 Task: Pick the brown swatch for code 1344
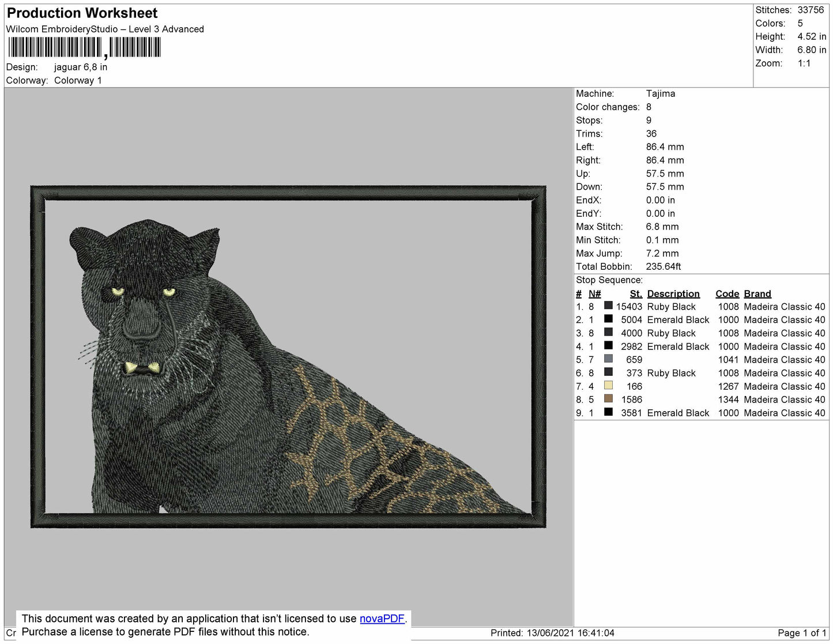click(x=608, y=398)
